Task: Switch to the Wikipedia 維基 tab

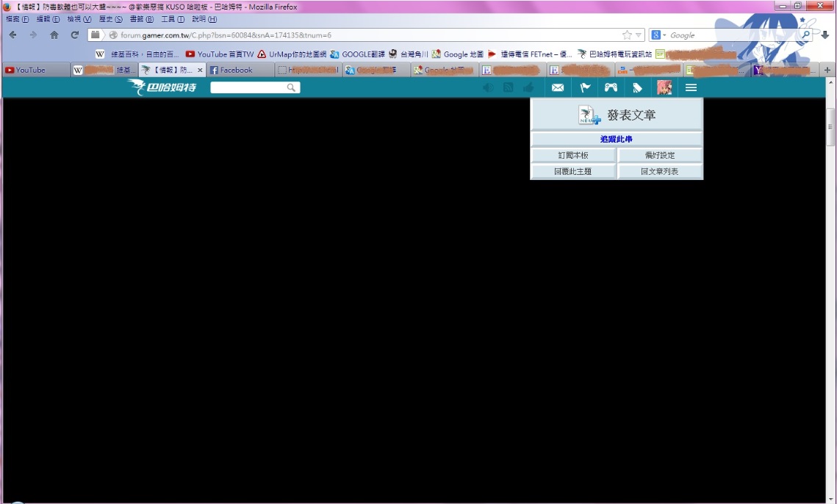Action: (104, 70)
